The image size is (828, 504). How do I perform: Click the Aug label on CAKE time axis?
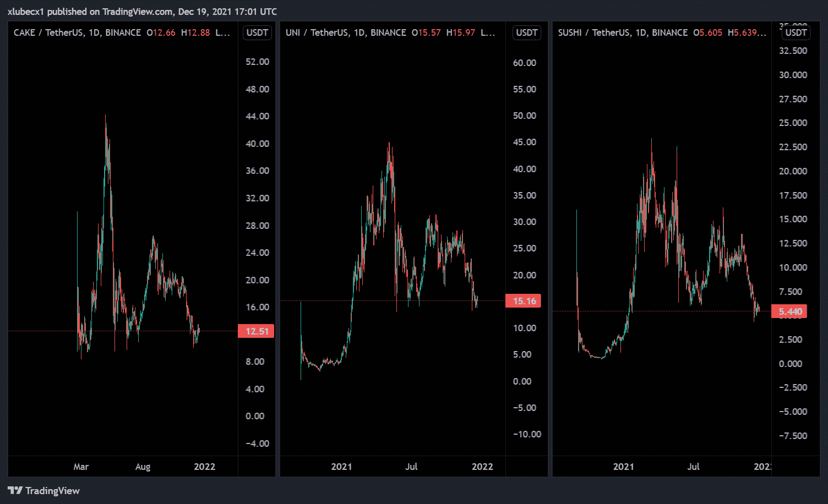tap(143, 467)
